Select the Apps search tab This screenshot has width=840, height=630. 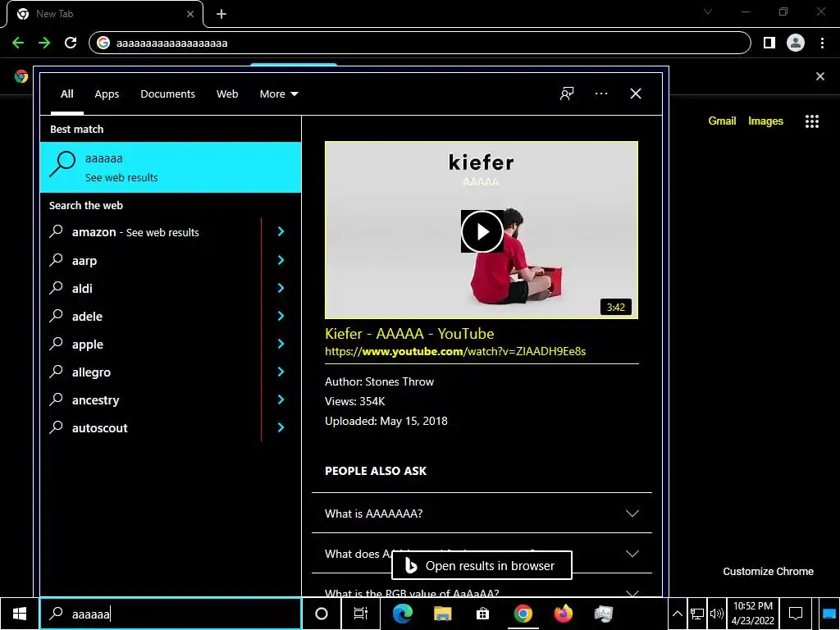[107, 94]
